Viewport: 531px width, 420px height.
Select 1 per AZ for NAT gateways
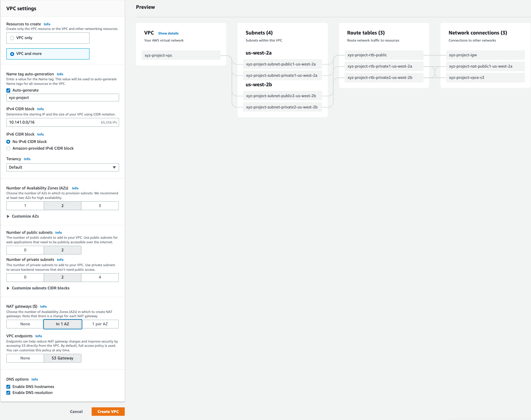pos(100,324)
